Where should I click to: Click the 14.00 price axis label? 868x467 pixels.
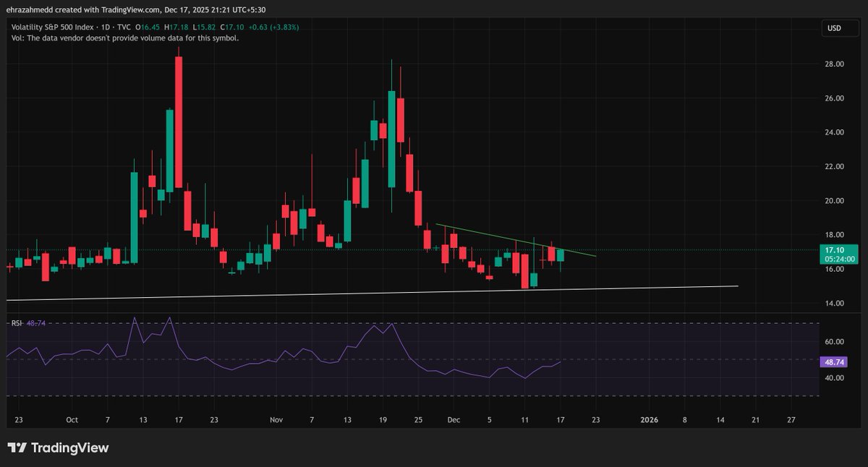pos(835,304)
